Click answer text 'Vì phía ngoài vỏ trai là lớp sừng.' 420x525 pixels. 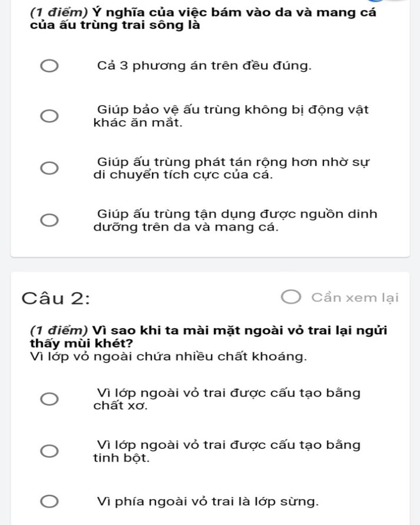[x=208, y=502]
